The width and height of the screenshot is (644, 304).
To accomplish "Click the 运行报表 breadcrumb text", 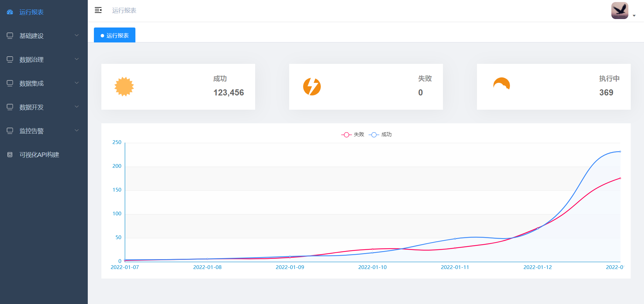I will coord(124,11).
